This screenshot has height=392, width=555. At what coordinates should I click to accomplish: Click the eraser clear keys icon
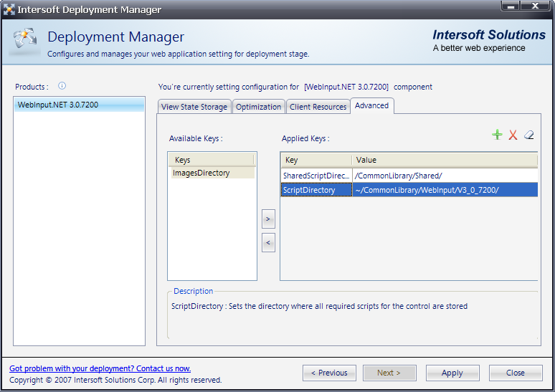529,135
